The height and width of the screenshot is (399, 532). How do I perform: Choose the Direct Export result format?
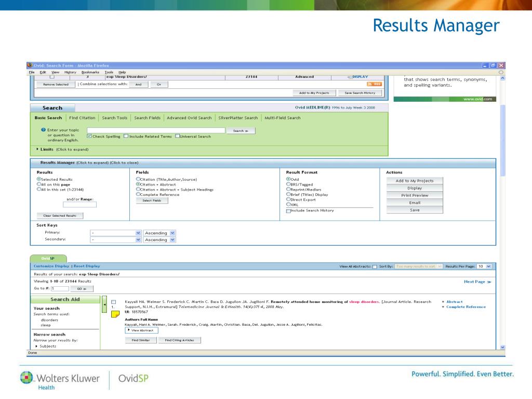pos(288,199)
